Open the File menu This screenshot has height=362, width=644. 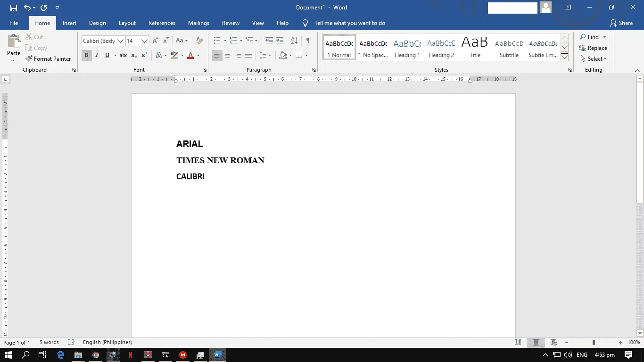14,23
